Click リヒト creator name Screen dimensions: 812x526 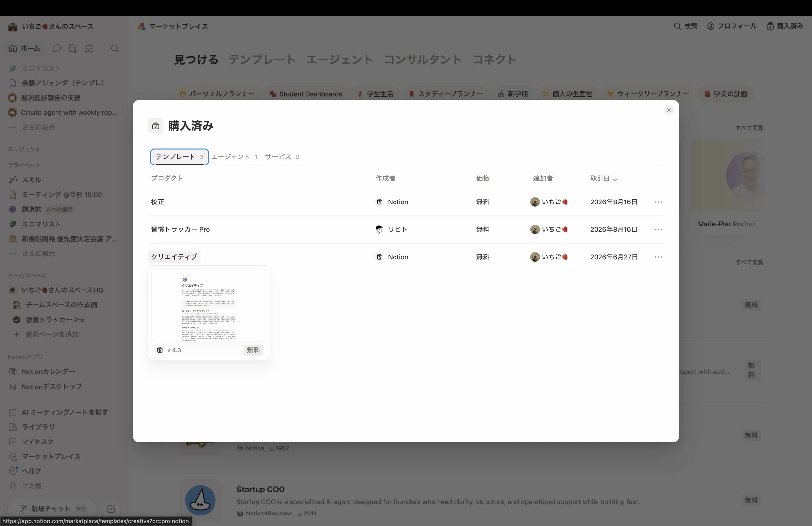[x=397, y=229]
